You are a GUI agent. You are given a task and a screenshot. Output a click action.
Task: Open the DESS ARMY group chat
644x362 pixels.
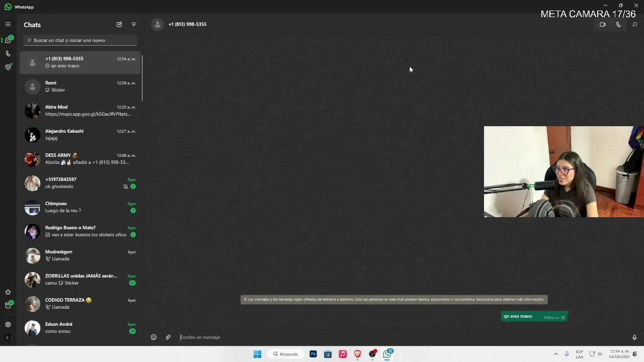pos(80,159)
